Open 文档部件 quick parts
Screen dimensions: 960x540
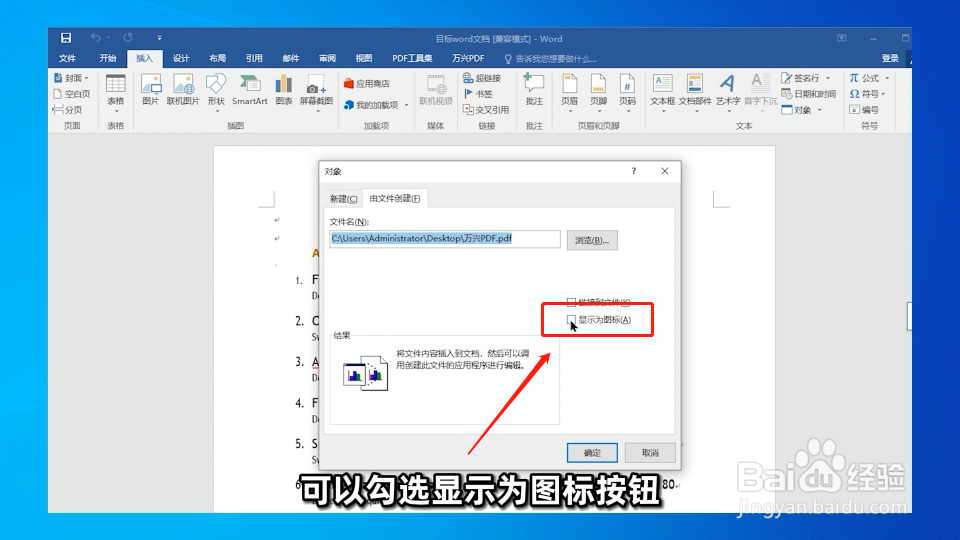coord(695,91)
